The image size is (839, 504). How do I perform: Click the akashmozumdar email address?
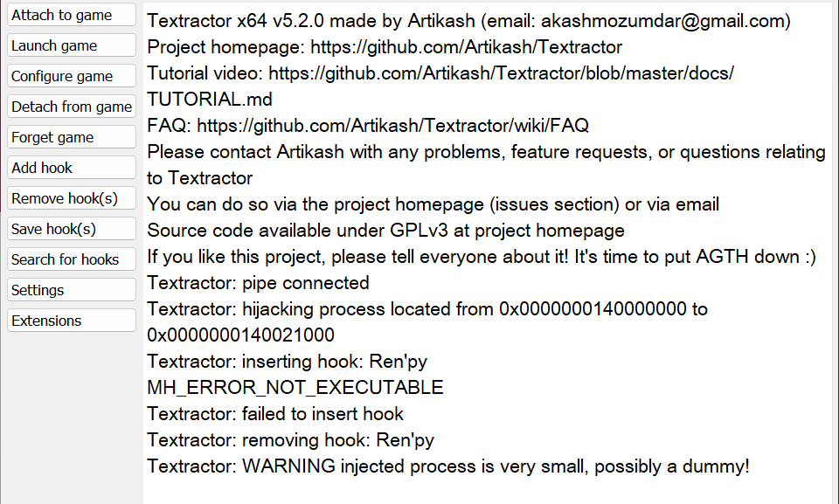690,21
